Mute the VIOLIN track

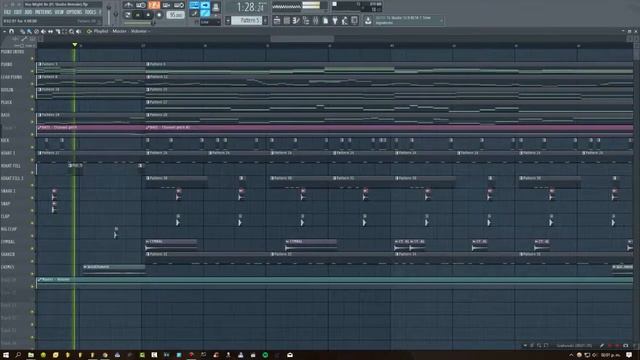tap(32, 96)
